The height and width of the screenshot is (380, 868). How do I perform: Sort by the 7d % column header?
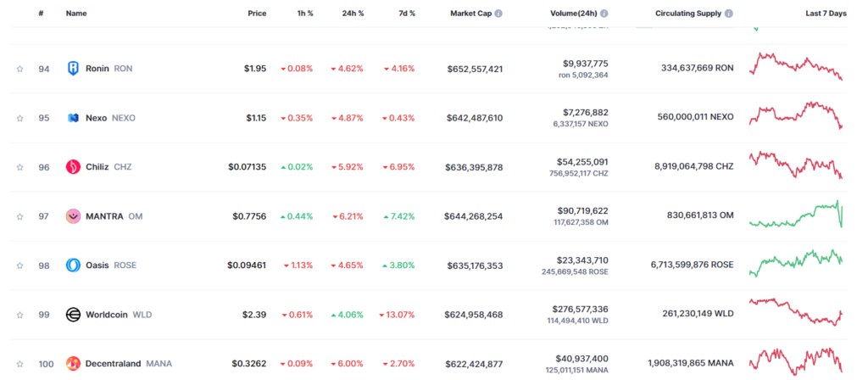coord(406,14)
